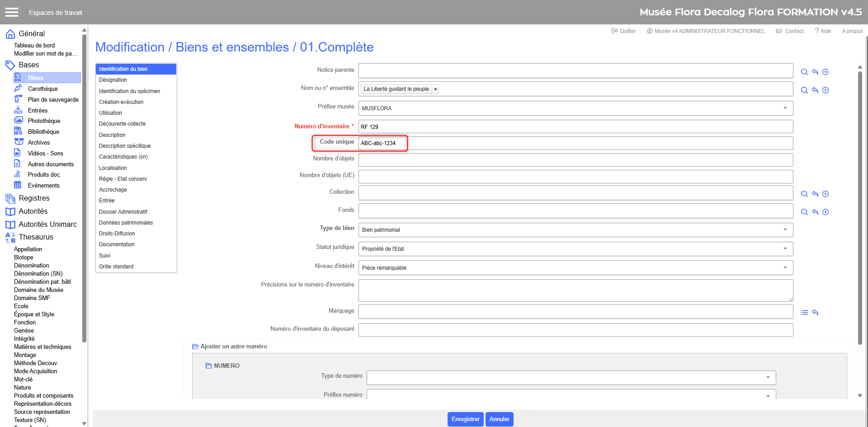Image resolution: width=868 pixels, height=427 pixels.
Task: Open the Type de bien dropdown
Action: 785,230
